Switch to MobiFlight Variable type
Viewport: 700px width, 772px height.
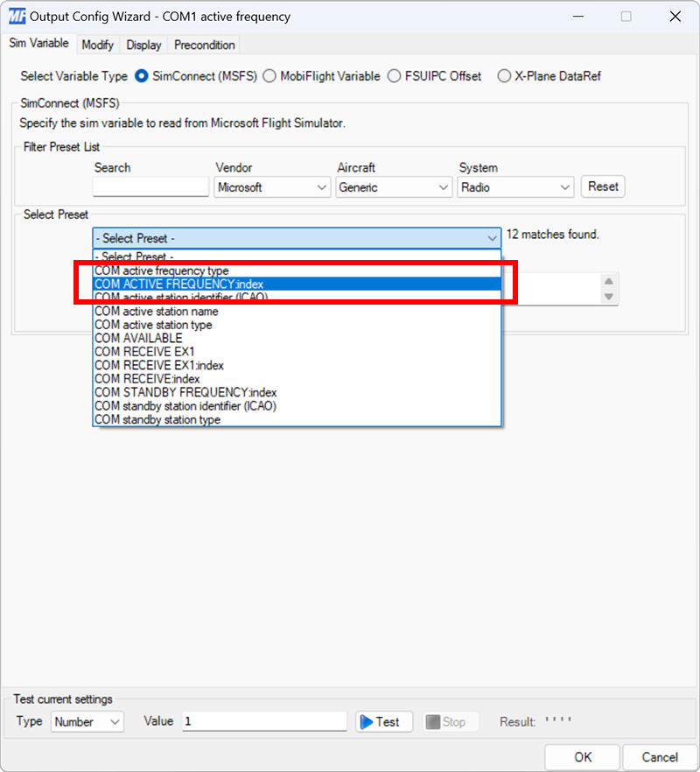[x=269, y=76]
